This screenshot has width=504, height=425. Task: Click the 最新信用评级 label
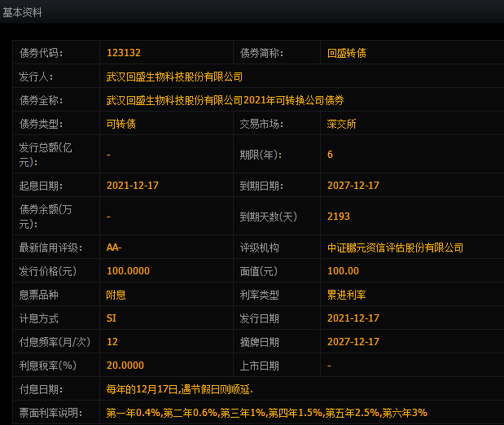coord(50,248)
